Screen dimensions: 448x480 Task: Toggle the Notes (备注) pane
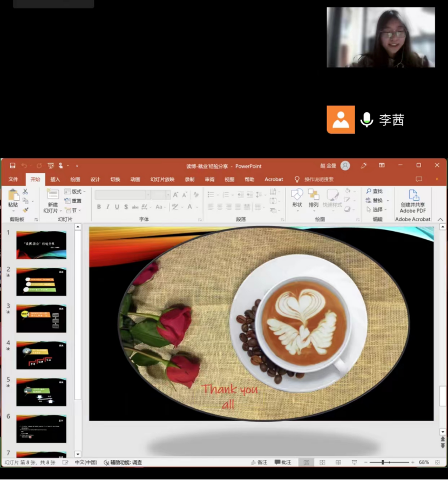click(x=259, y=463)
